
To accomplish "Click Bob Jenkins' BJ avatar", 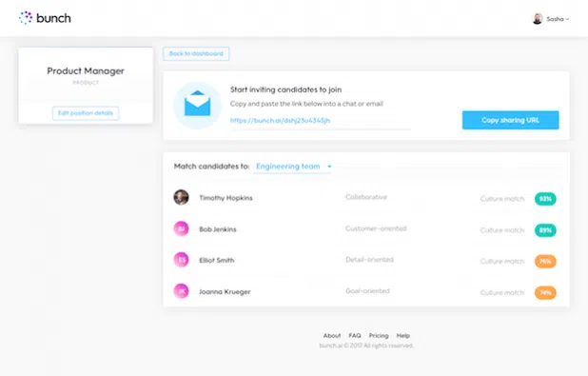I will click(x=181, y=228).
